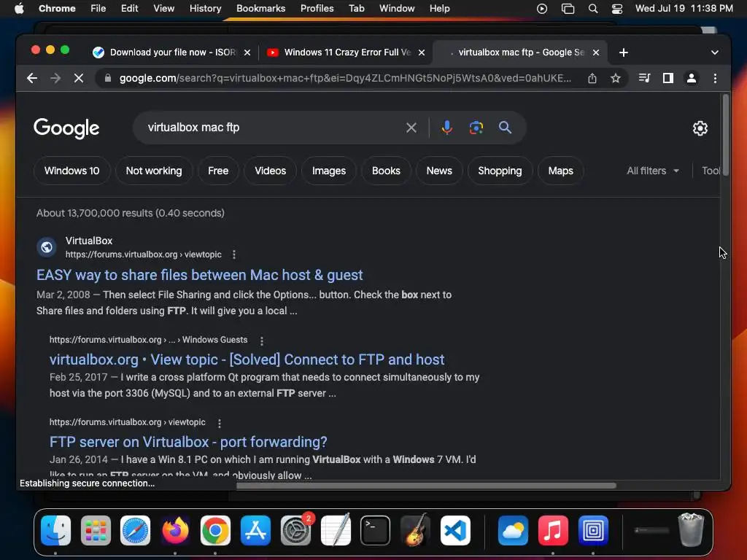747x560 pixels.
Task: Click the VirtualBox site favicon
Action: (x=47, y=247)
